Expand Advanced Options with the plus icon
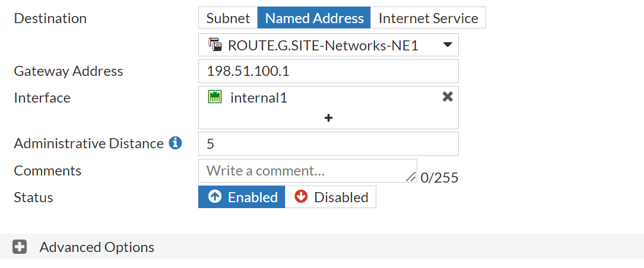The image size is (644, 268). (x=20, y=247)
